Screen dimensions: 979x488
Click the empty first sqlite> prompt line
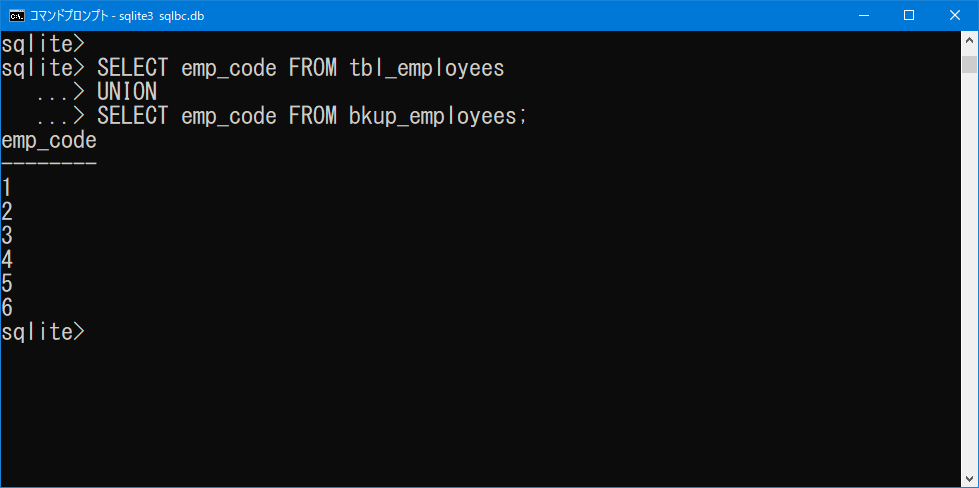(42, 44)
